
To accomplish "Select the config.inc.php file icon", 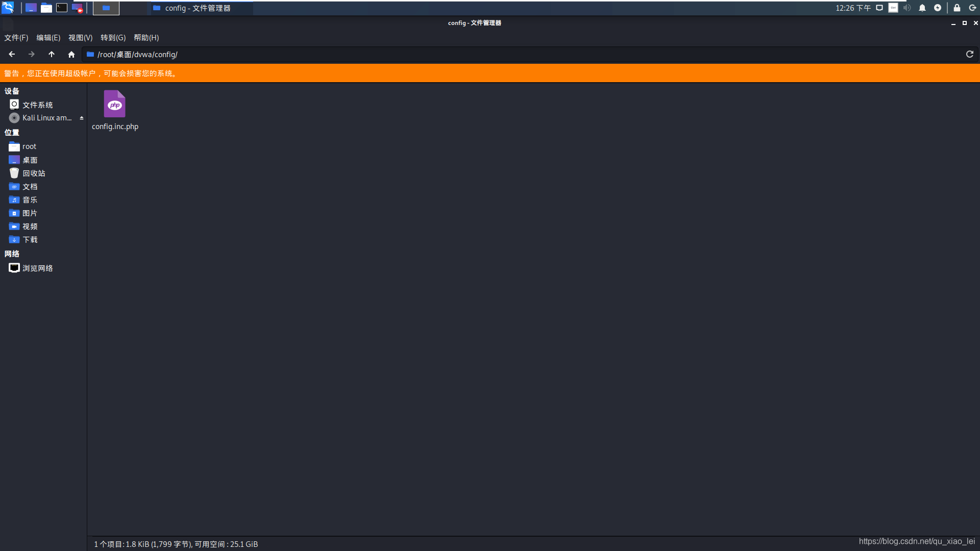I will 115,104.
